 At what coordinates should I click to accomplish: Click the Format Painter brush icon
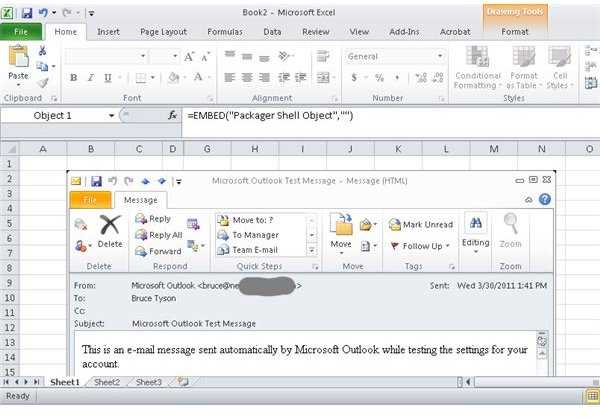(42, 83)
